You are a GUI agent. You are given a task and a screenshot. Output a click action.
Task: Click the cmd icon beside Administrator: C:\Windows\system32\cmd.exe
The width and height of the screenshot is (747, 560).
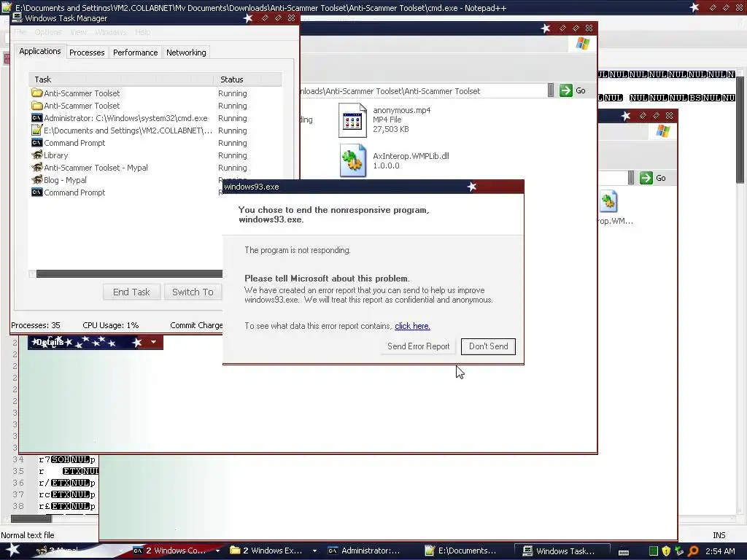pos(36,117)
